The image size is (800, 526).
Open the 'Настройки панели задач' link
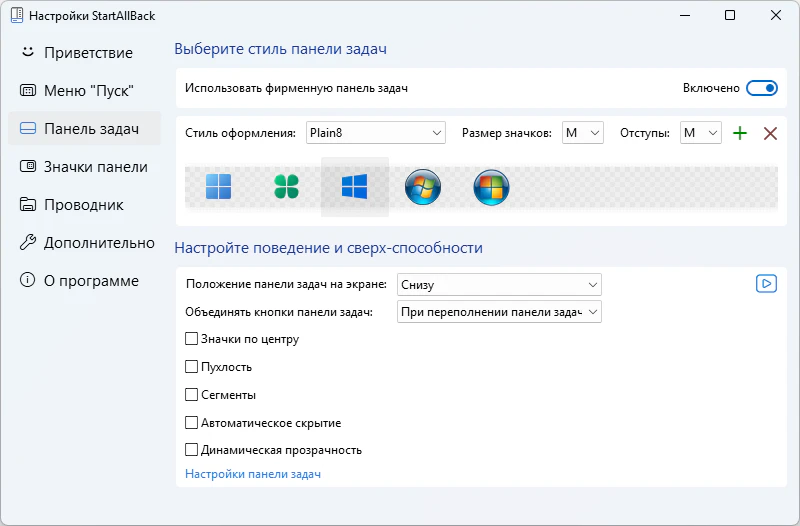(x=253, y=474)
